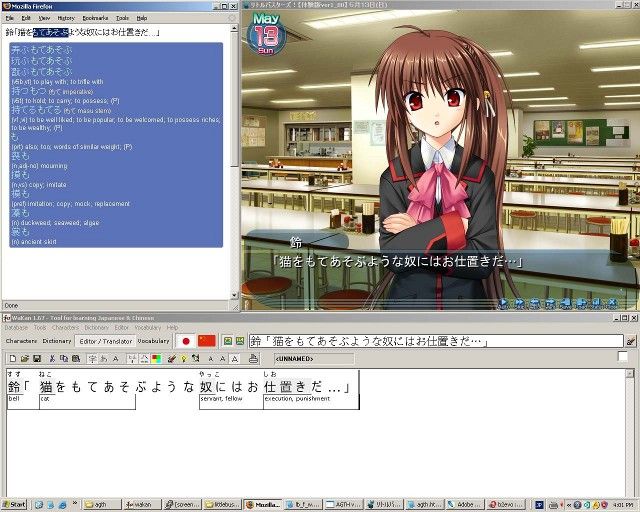Switch to the Vocabulary tab
This screenshot has height=512, width=640.
[x=153, y=341]
